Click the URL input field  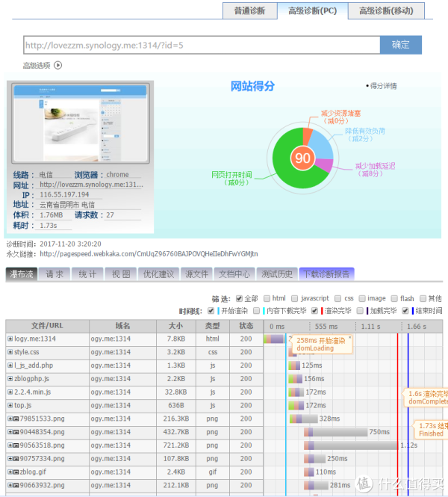click(202, 45)
